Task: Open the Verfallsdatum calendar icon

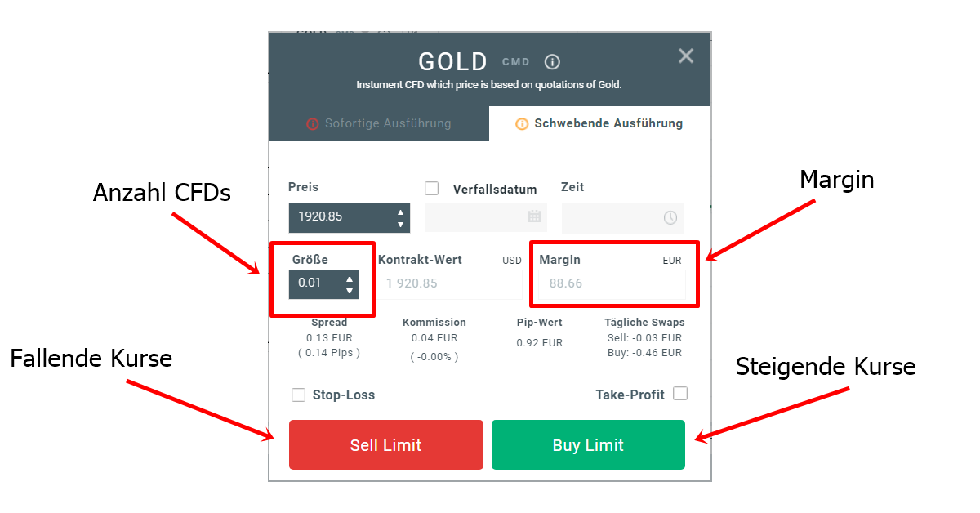Action: pos(535,216)
